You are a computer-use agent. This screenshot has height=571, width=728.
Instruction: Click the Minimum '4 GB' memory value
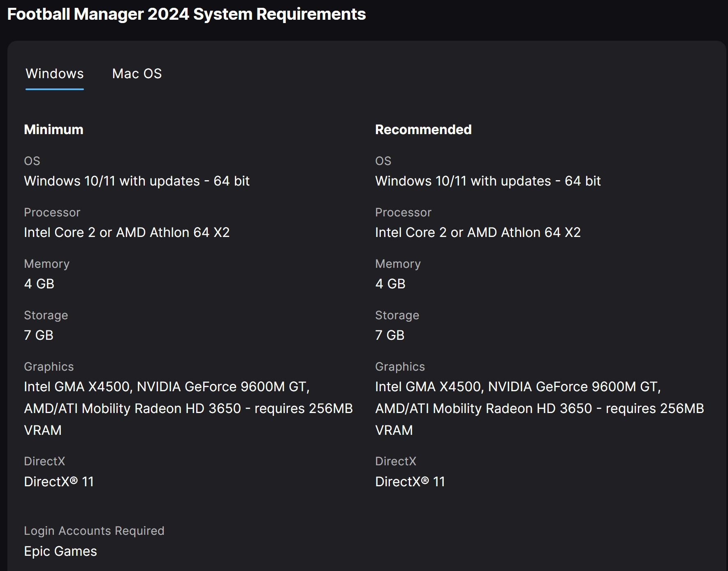pyautogui.click(x=39, y=284)
